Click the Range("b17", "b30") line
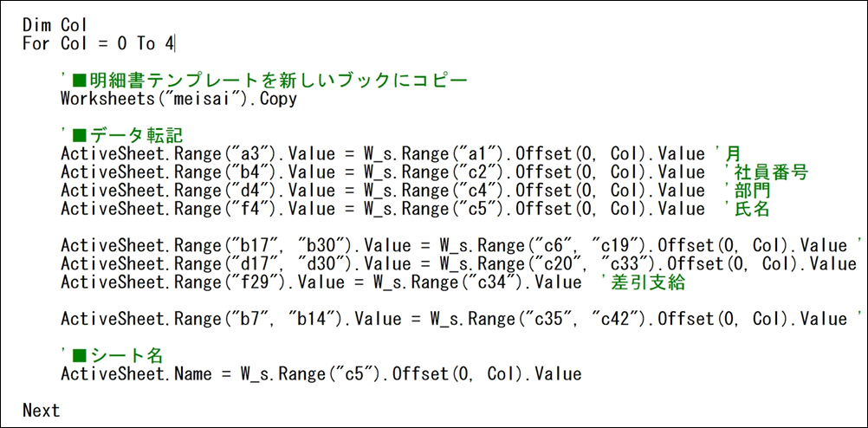Screen dimensions: 868x428 tap(450, 246)
